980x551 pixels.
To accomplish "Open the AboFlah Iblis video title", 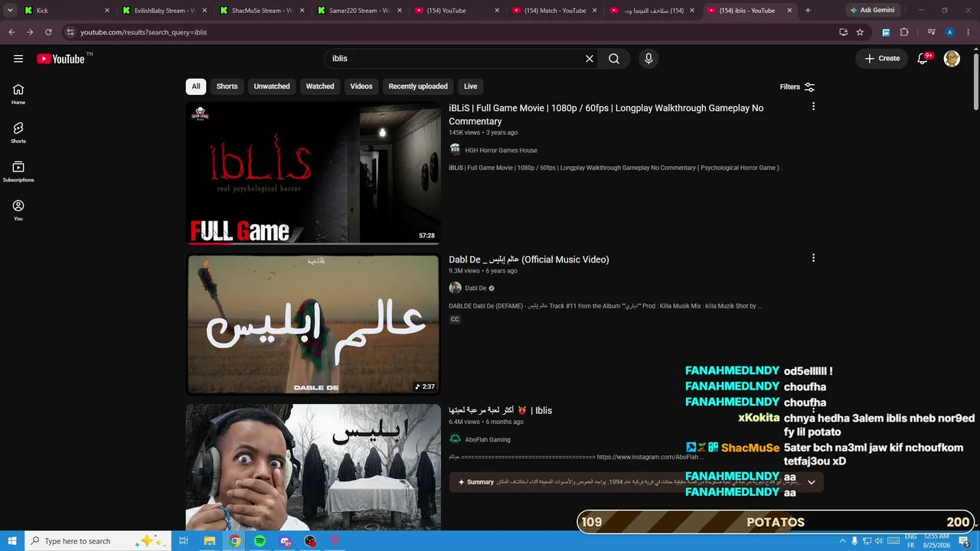I will tap(500, 411).
